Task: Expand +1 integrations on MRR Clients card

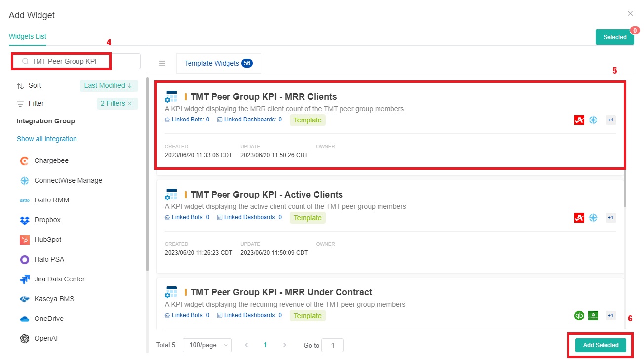Action: click(x=610, y=120)
